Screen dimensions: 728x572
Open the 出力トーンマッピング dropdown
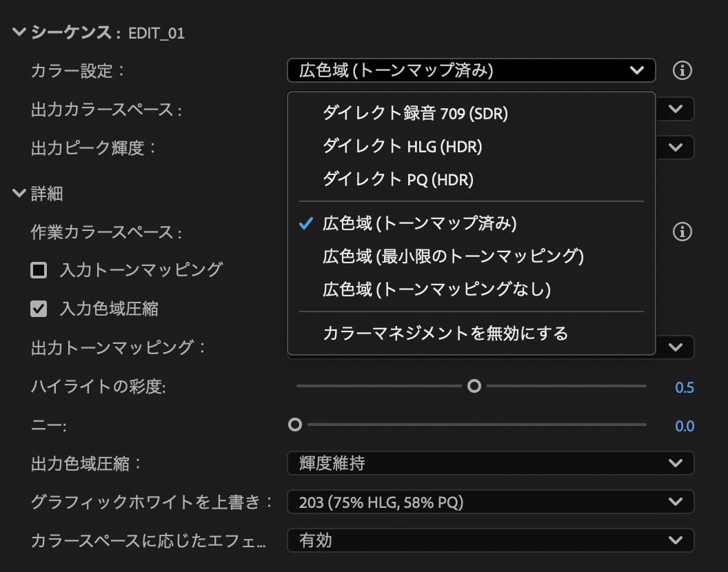[676, 347]
